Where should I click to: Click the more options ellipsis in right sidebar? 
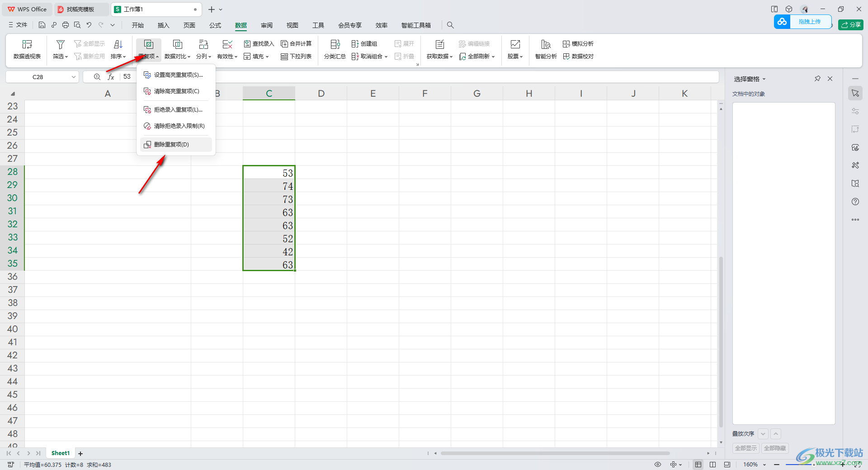tap(855, 220)
